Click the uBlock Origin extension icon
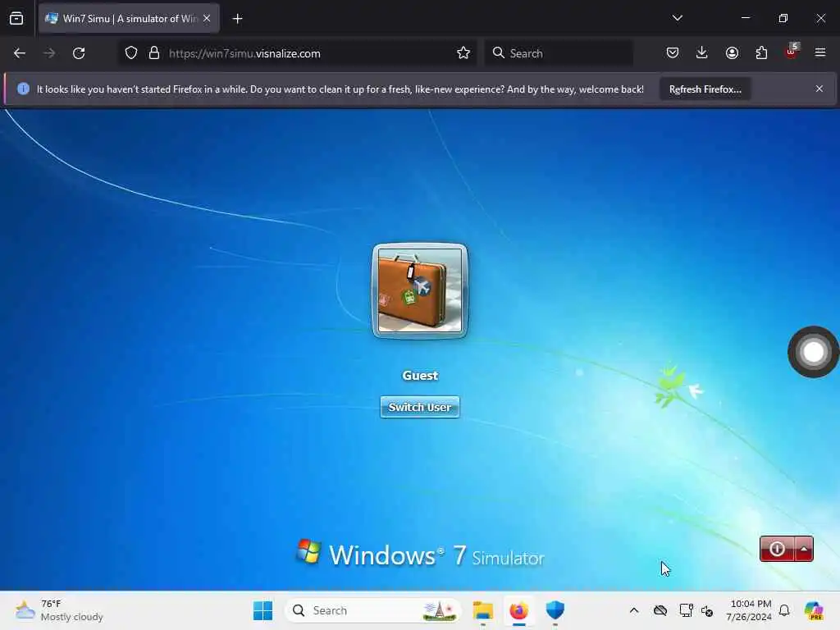 (792, 52)
